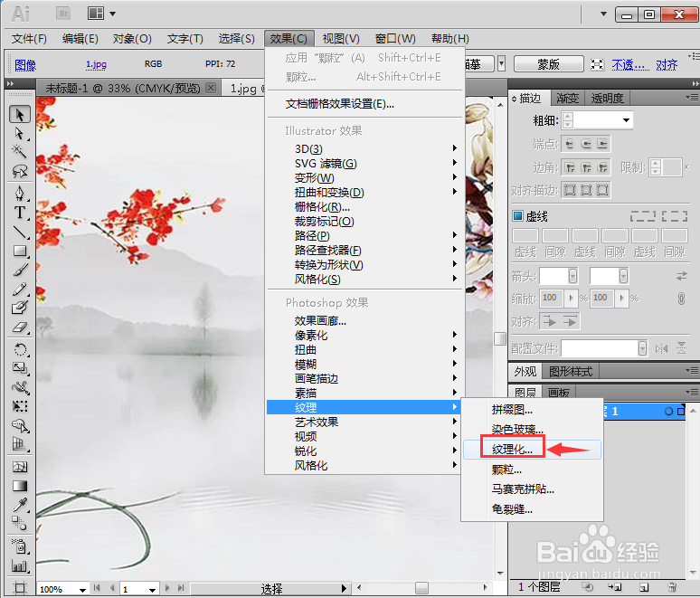Select the Warp tool

[20, 387]
